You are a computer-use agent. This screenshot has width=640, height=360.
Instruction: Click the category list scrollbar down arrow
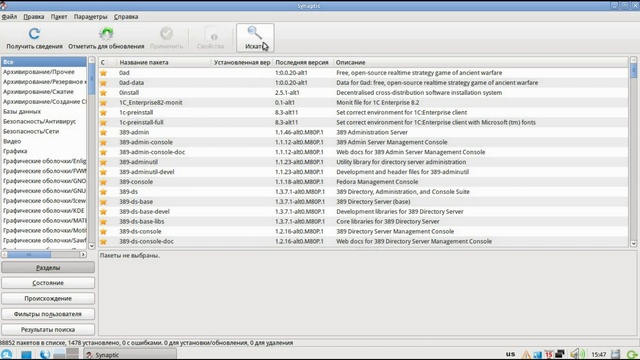[91, 246]
